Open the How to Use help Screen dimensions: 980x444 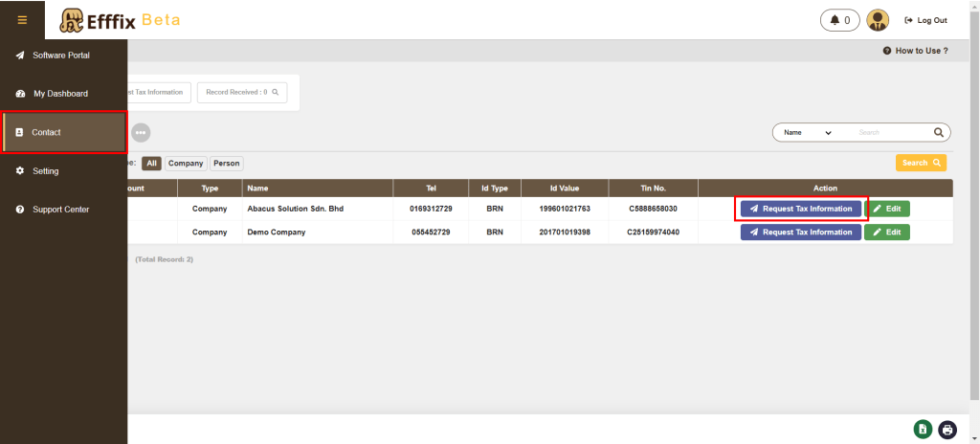(x=915, y=51)
